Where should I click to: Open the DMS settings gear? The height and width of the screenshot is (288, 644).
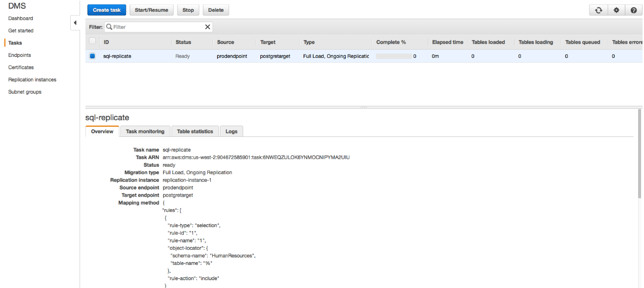coord(616,9)
